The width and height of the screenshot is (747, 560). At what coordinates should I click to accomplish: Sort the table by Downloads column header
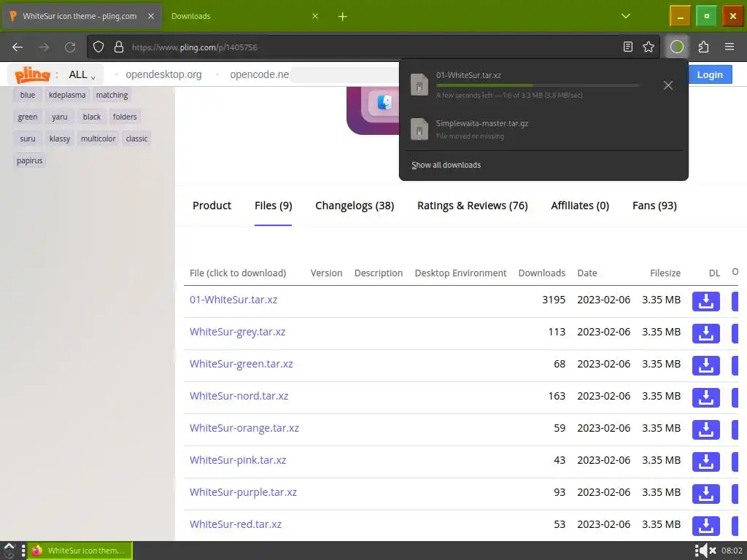[542, 273]
